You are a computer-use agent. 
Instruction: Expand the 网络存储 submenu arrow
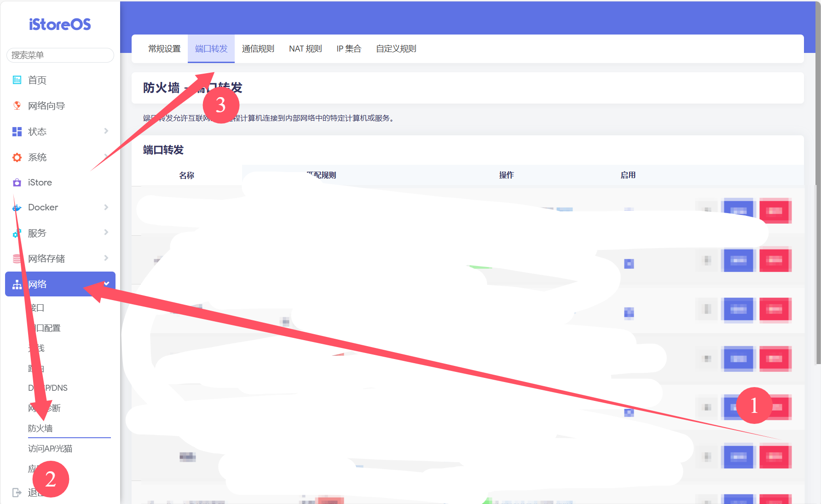[x=106, y=258]
